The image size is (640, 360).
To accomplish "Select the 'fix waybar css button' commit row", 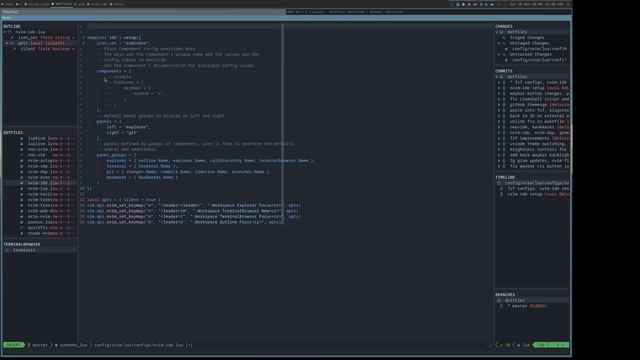I will (533, 166).
